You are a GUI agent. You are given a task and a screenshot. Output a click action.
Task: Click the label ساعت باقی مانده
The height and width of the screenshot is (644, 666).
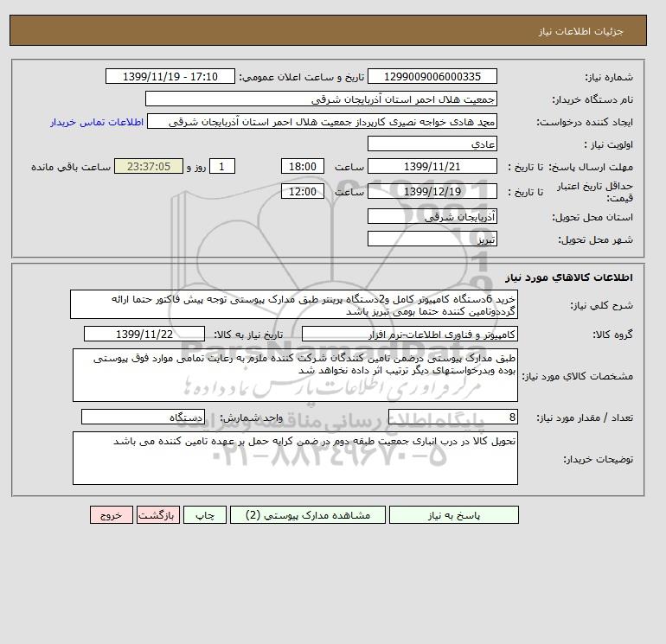pyautogui.click(x=71, y=167)
